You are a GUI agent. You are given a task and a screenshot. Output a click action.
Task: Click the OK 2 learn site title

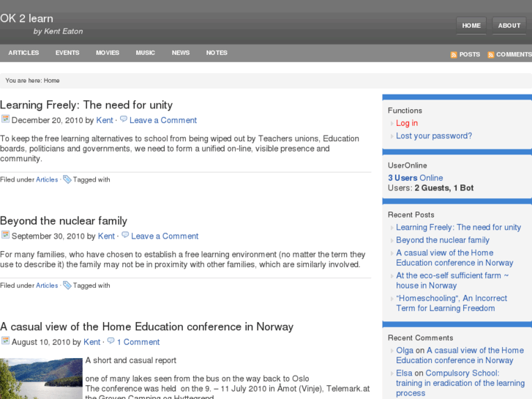[x=26, y=18]
